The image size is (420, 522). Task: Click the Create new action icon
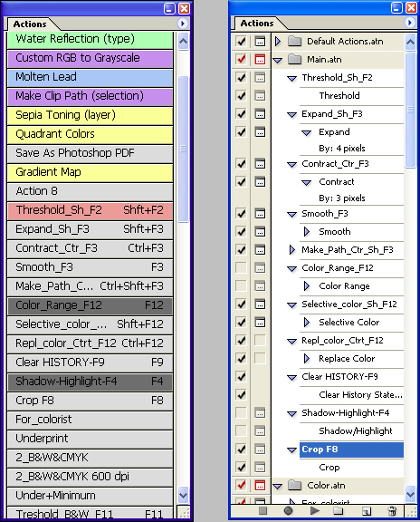coord(366,511)
